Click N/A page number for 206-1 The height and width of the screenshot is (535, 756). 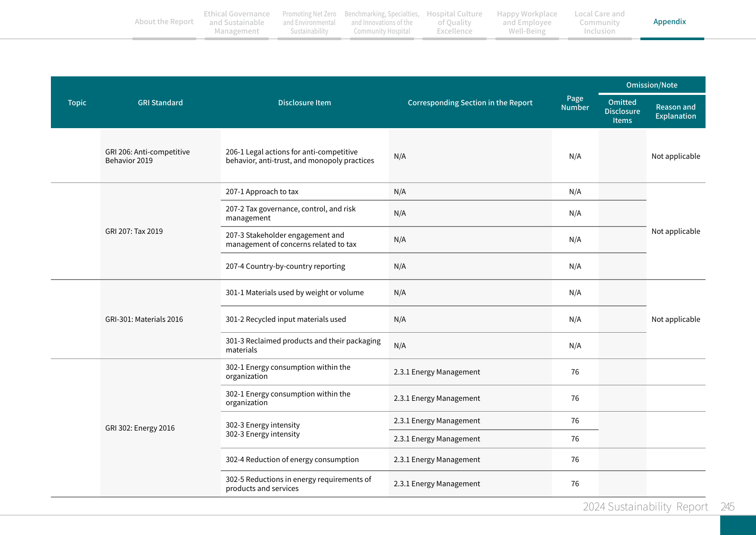(x=575, y=156)
